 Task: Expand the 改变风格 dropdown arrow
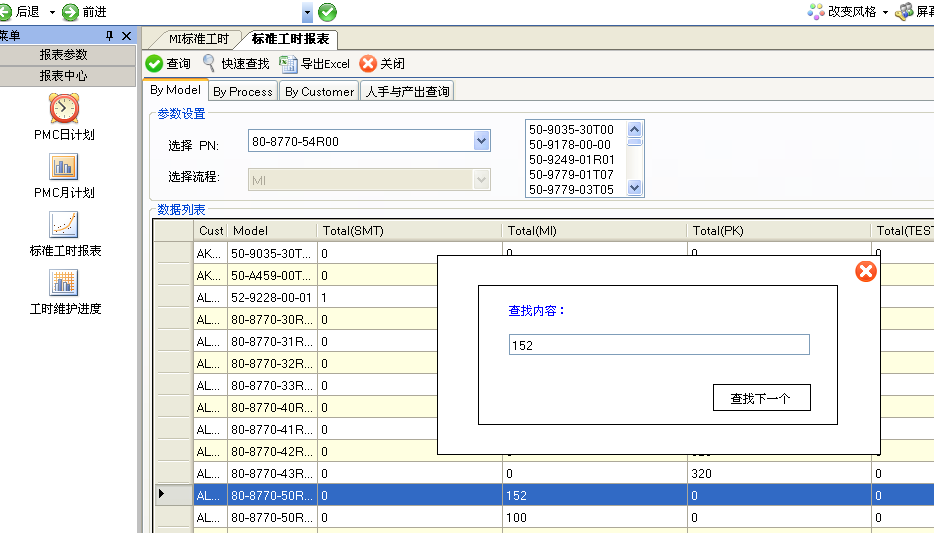point(885,12)
